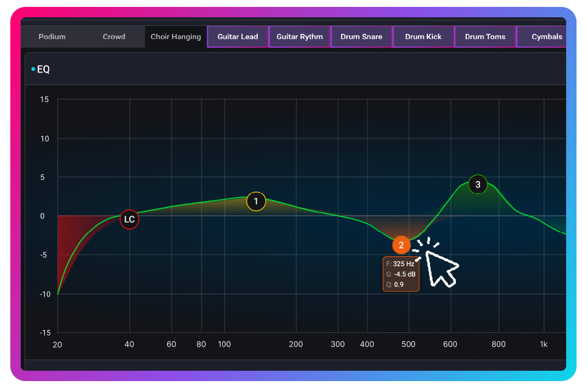Switch to the Podium tab

click(x=52, y=36)
